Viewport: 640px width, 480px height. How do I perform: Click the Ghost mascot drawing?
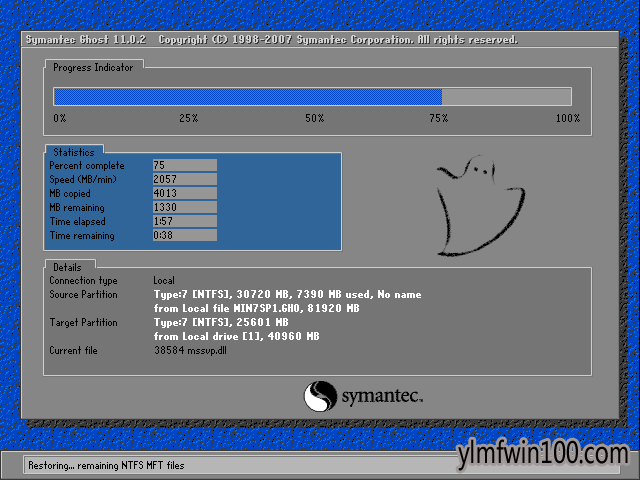pos(480,206)
